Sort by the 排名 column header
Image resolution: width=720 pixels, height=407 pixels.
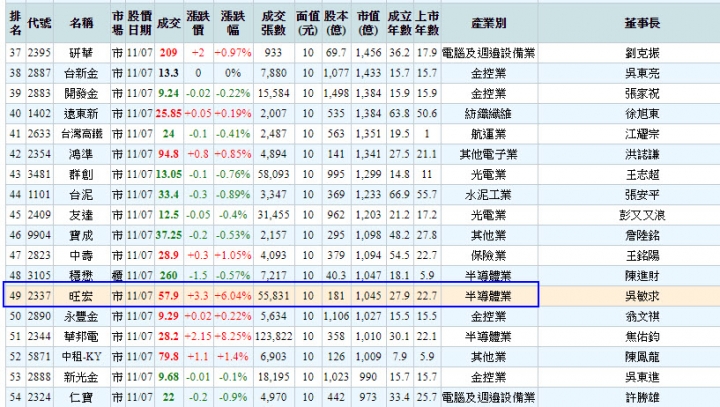pyautogui.click(x=15, y=23)
